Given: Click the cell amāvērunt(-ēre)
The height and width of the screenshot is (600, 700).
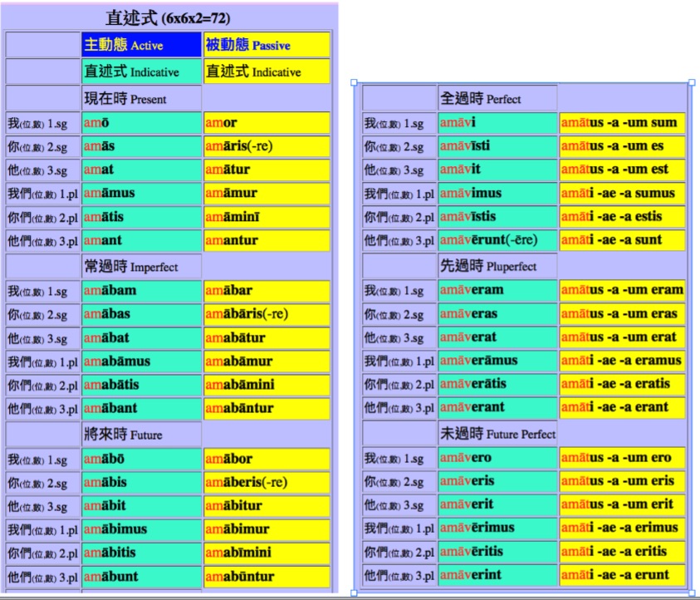Looking at the screenshot, I should tap(497, 240).
